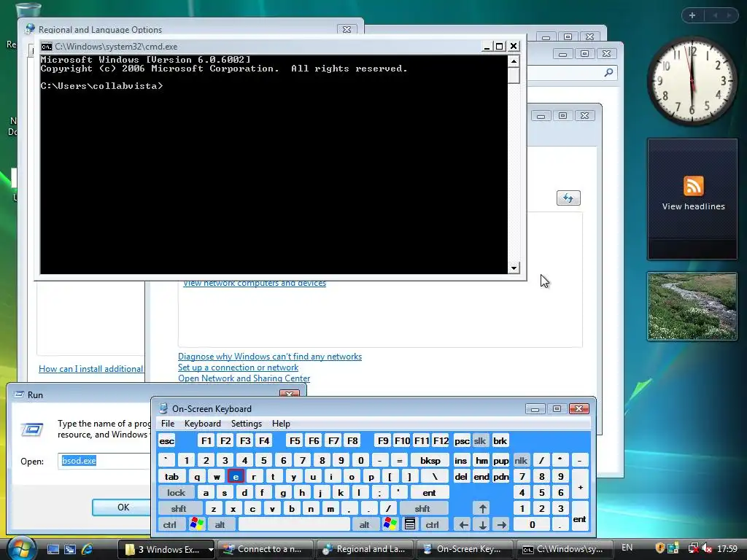Image resolution: width=747 pixels, height=560 pixels.
Task: Open the File menu in On-Screen Keyboard
Action: coord(168,424)
